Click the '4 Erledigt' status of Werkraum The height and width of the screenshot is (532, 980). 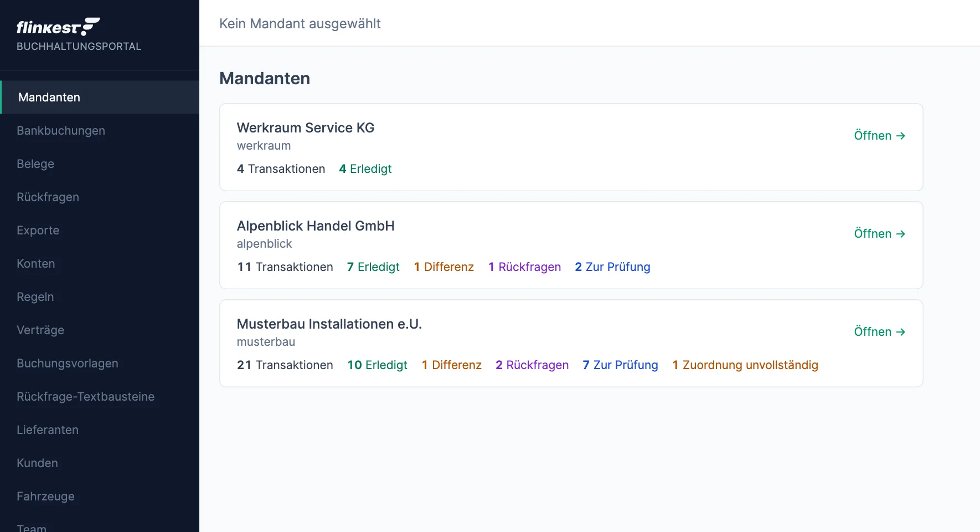365,169
